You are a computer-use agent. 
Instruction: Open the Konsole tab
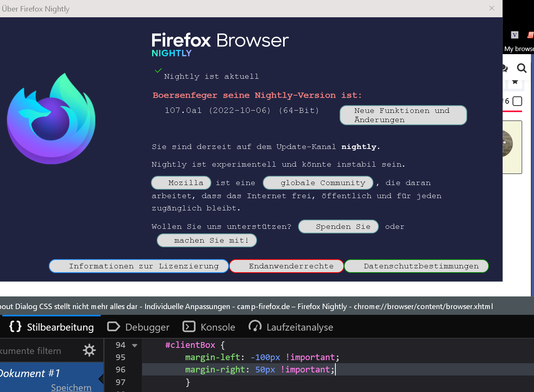[209, 327]
